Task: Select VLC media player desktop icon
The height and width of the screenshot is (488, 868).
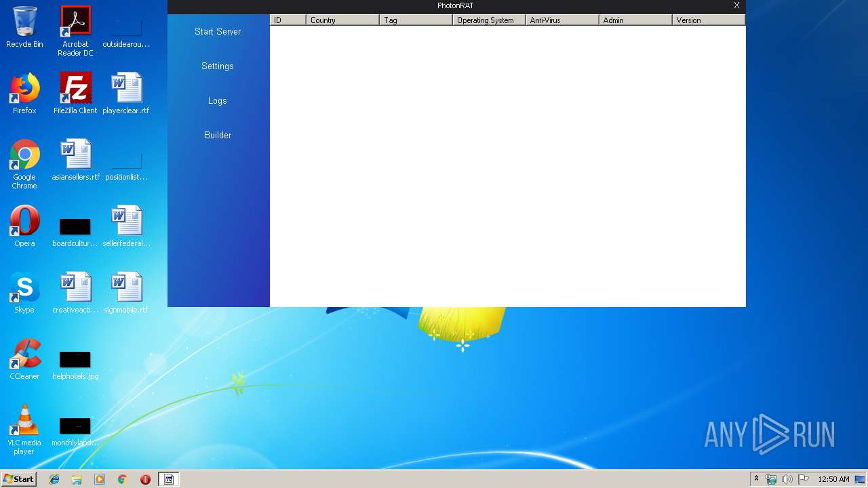Action: pos(24,430)
